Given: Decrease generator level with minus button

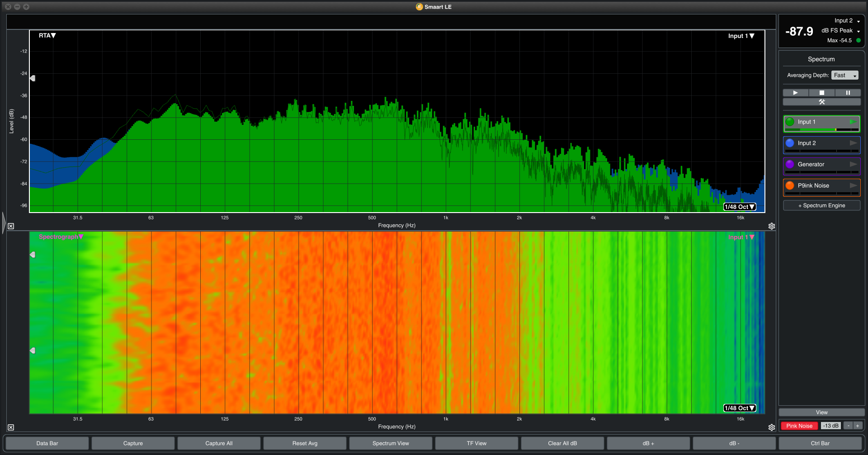Looking at the screenshot, I should click(849, 426).
